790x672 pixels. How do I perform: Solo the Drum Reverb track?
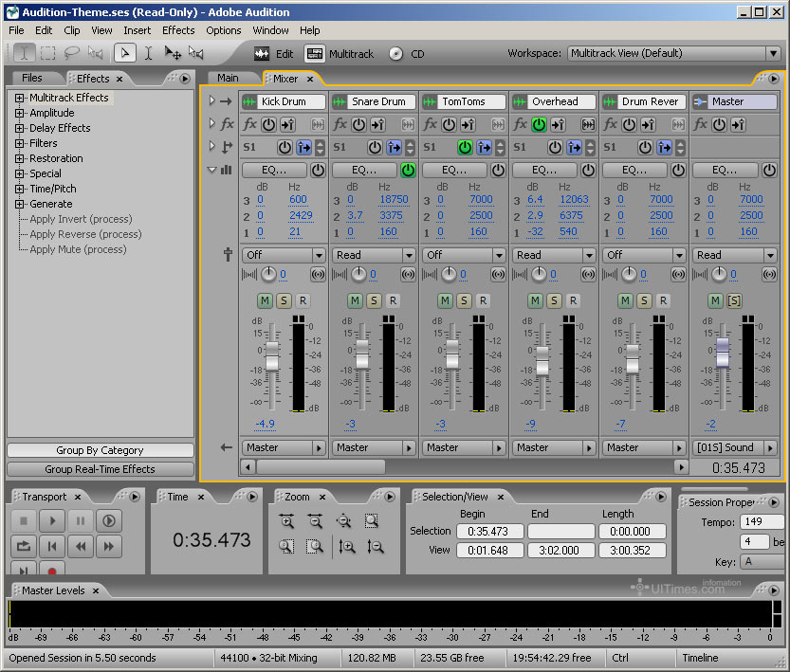point(644,300)
